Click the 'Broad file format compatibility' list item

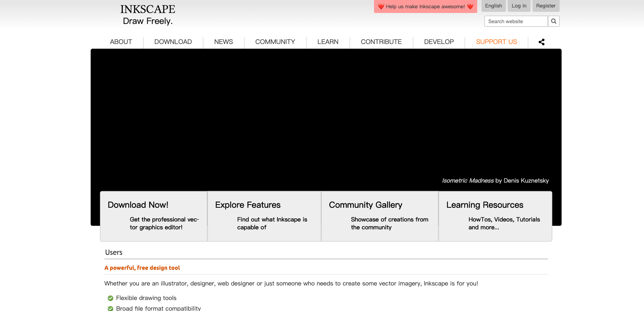[x=159, y=308]
